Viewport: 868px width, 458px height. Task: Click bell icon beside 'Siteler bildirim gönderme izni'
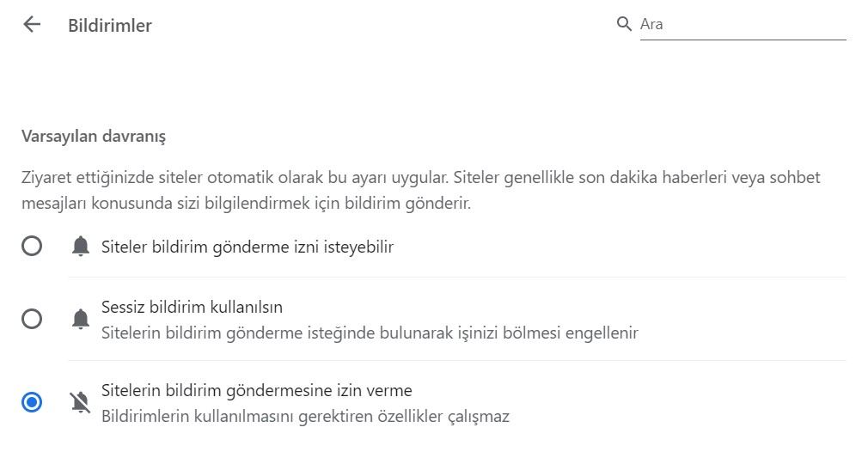tap(80, 246)
